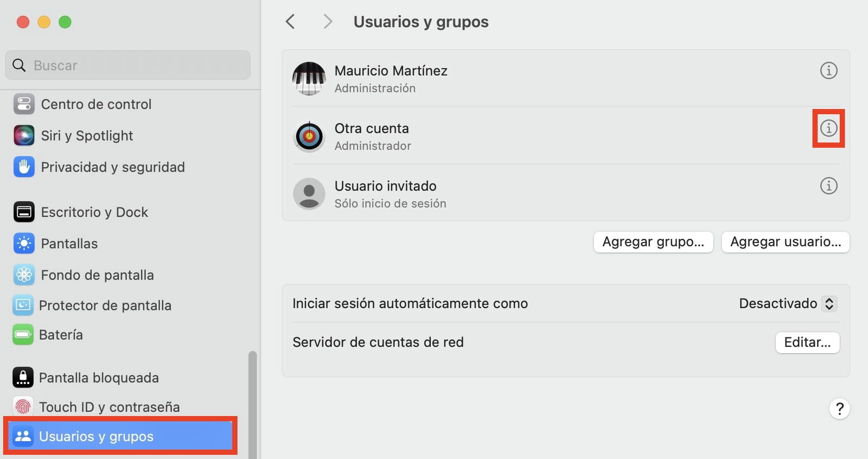Image resolution: width=868 pixels, height=459 pixels.
Task: Select Pantallas label in sidebar
Action: (69, 244)
